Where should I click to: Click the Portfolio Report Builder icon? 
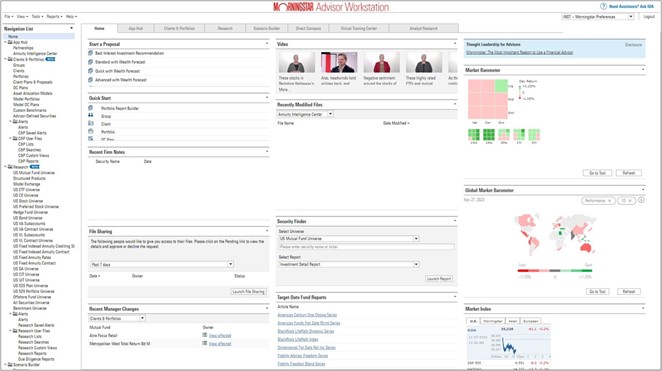tap(90, 108)
